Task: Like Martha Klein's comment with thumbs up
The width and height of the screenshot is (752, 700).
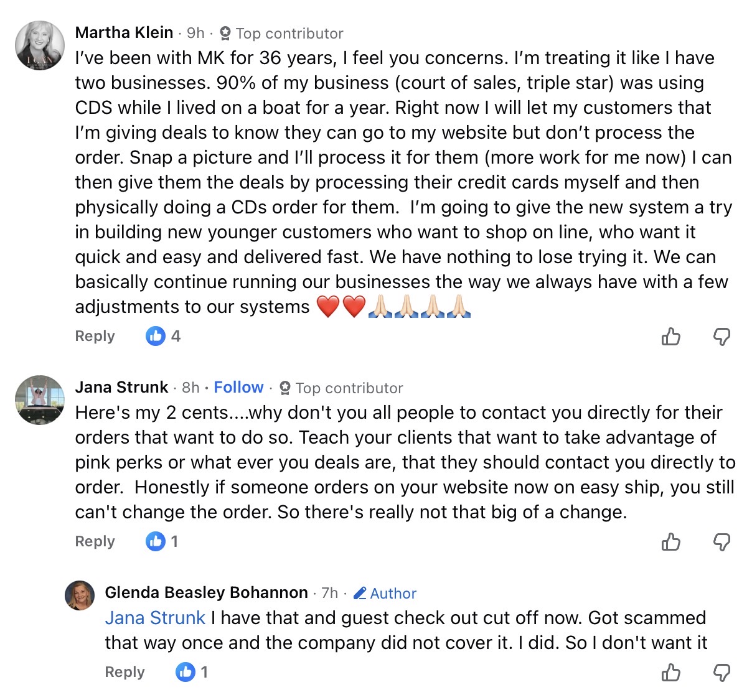Action: pos(671,337)
